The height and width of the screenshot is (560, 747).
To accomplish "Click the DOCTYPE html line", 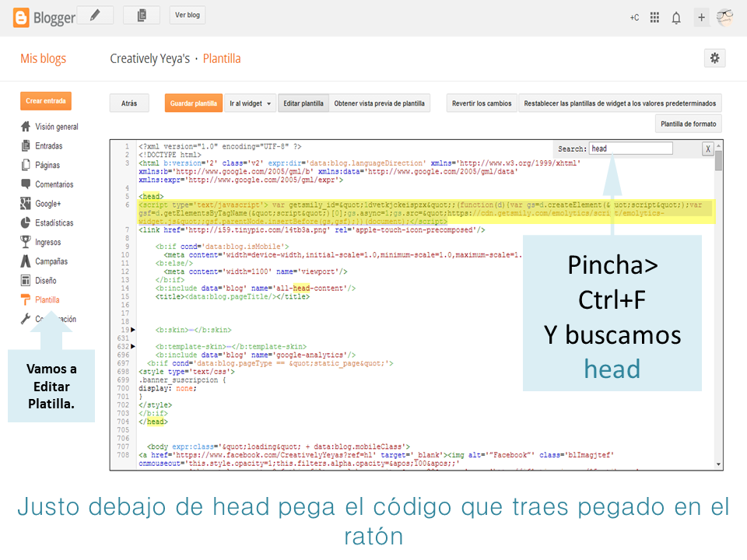I will click(170, 154).
